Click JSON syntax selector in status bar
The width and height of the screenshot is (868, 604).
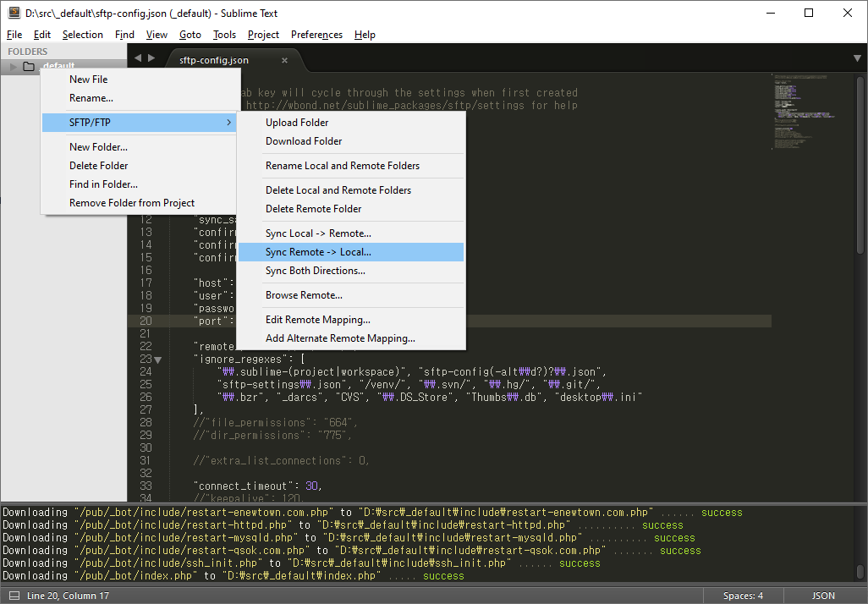(823, 596)
